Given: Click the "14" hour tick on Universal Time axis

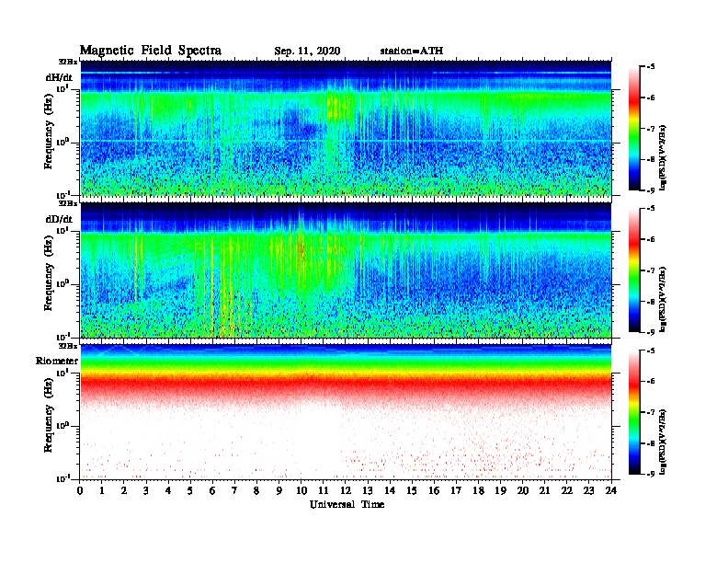Looking at the screenshot, I should coord(390,490).
